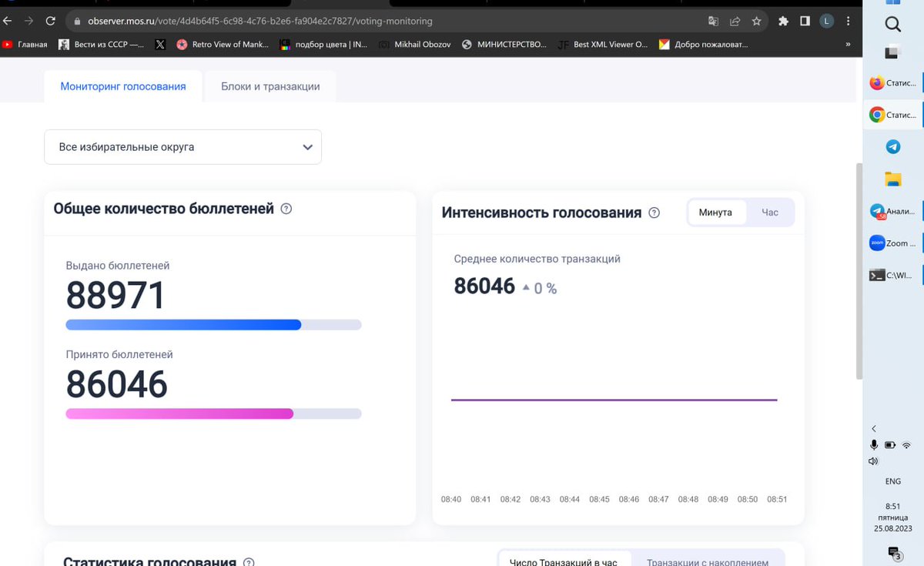924x566 pixels.
Task: Switch to the Firefox taskbar window
Action: click(893, 83)
